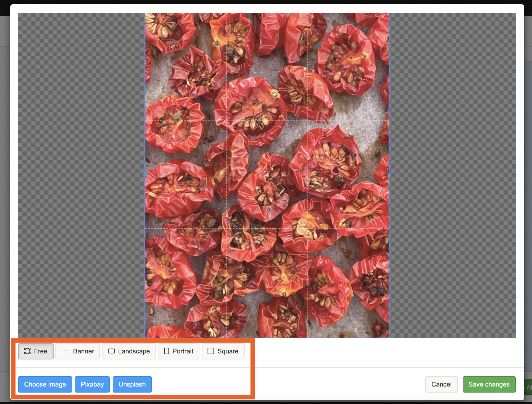Screen dimensions: 532x404
Task: Click the Choose image button
Action: pyautogui.click(x=45, y=384)
